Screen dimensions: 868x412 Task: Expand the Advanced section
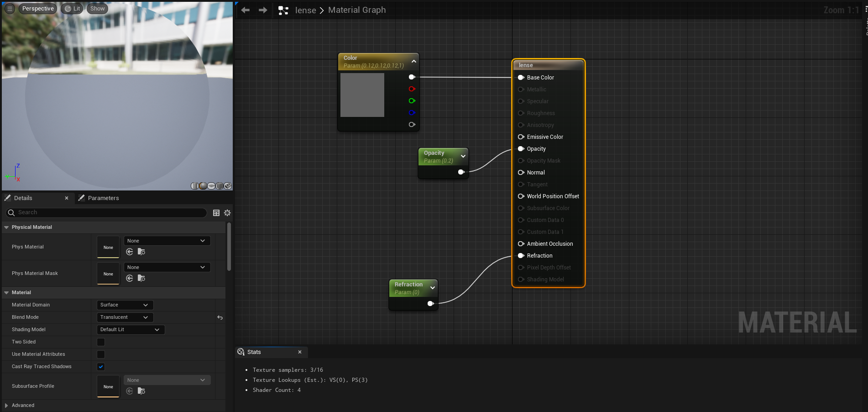6,406
